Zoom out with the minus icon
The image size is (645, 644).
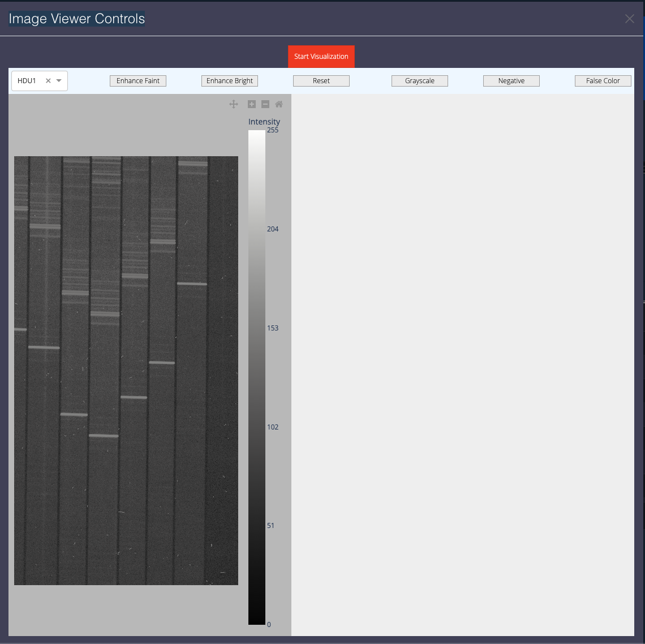tap(265, 104)
